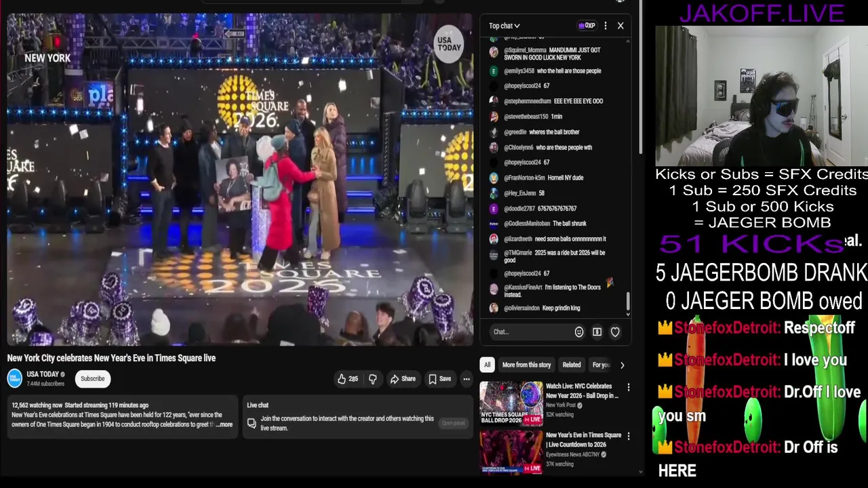Click oliviersaindon's chat avatar

(494, 308)
